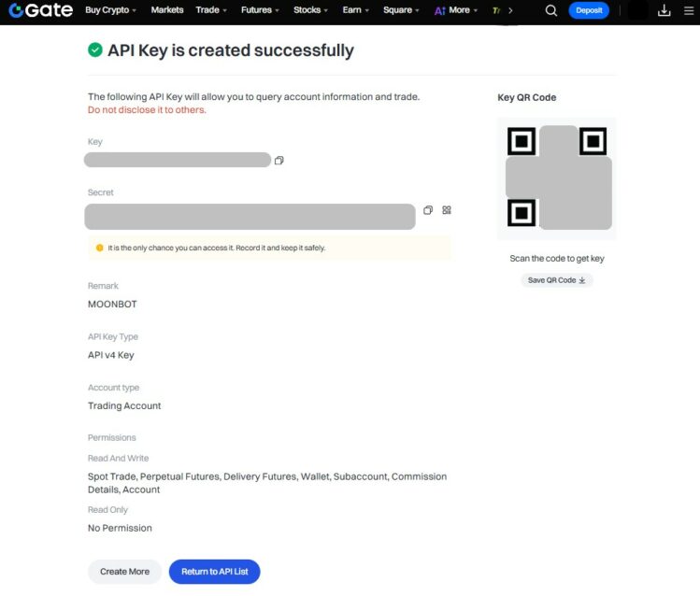Show QR code icon beside Secret
The height and width of the screenshot is (596, 700).
pyautogui.click(x=447, y=210)
